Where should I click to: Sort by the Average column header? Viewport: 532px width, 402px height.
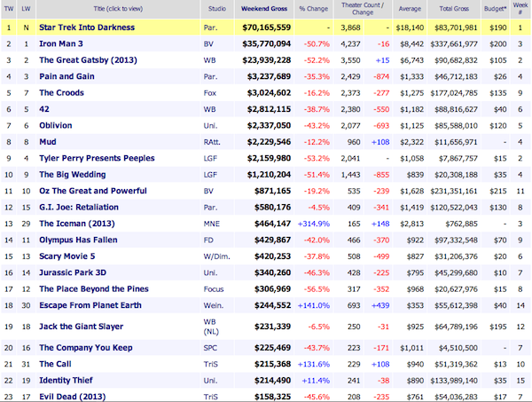coord(410,9)
